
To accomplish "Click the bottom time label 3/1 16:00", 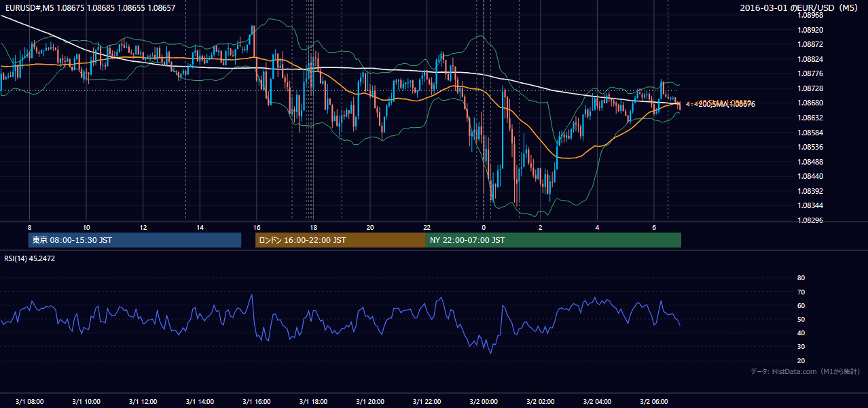I will [256, 401].
